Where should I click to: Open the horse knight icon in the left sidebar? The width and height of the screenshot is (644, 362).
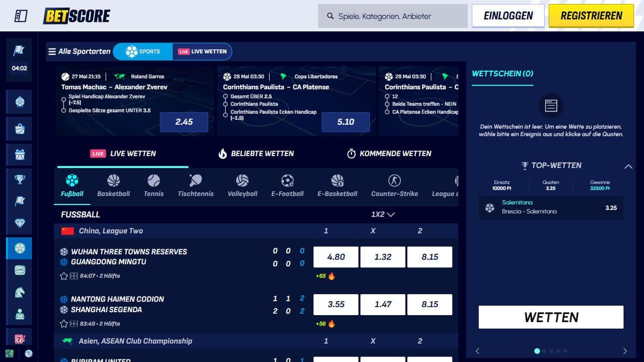point(19,292)
